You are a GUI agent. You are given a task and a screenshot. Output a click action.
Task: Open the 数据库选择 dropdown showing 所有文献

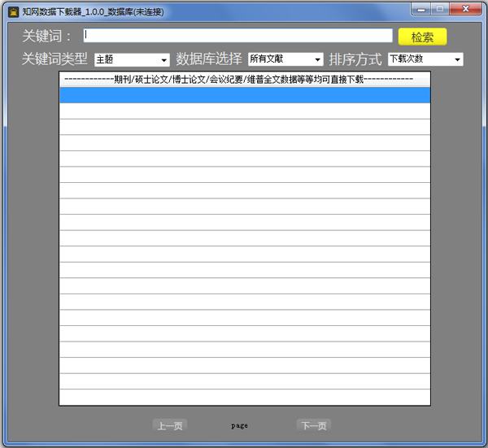(285, 59)
